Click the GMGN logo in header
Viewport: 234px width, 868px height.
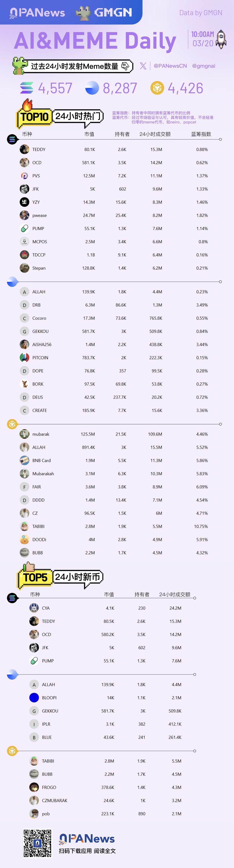(104, 13)
